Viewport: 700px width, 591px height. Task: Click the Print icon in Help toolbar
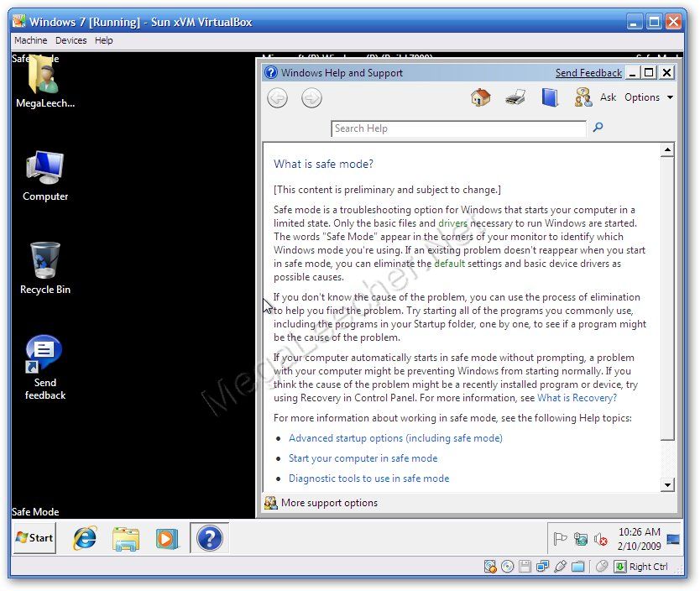515,97
